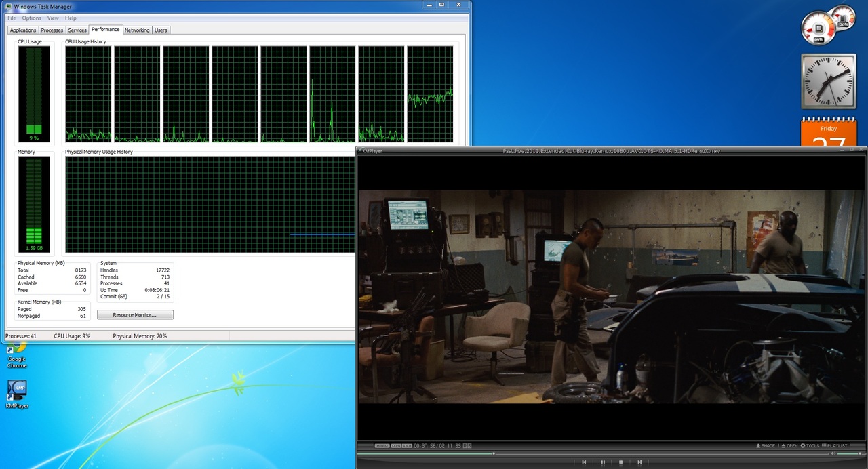
Task: Skip to next track in KMPlayer
Action: click(x=639, y=462)
